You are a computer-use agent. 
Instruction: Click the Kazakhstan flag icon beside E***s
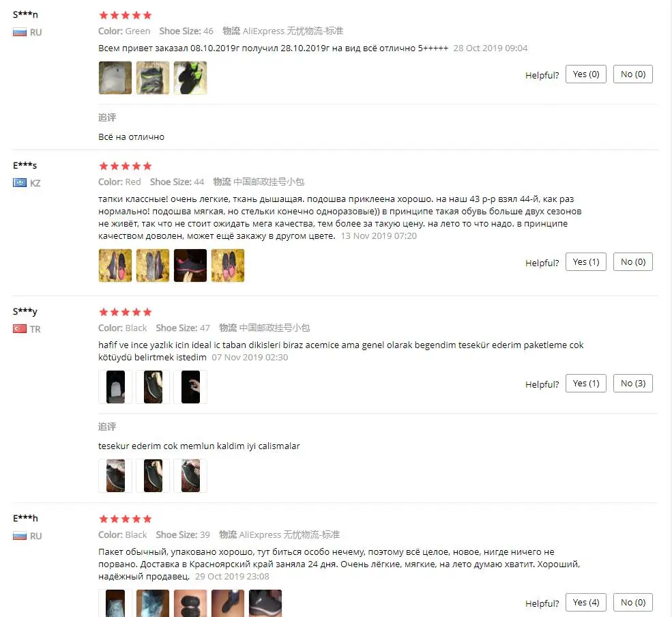pos(20,183)
